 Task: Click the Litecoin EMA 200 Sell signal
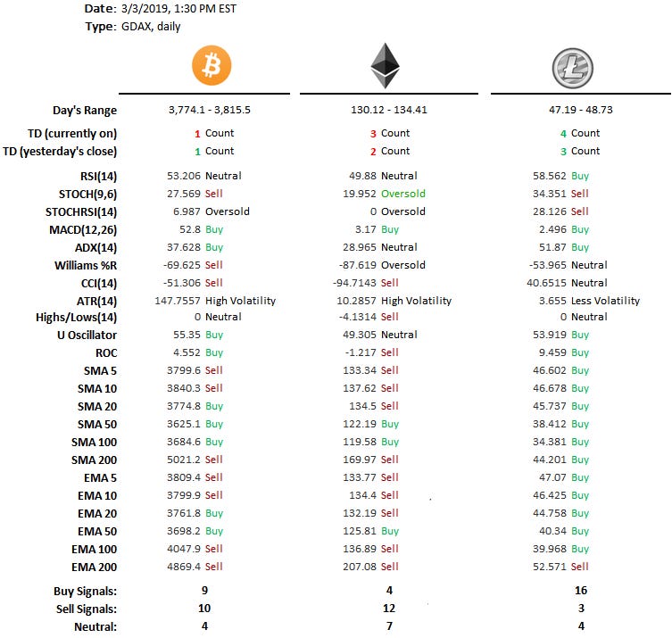(579, 567)
